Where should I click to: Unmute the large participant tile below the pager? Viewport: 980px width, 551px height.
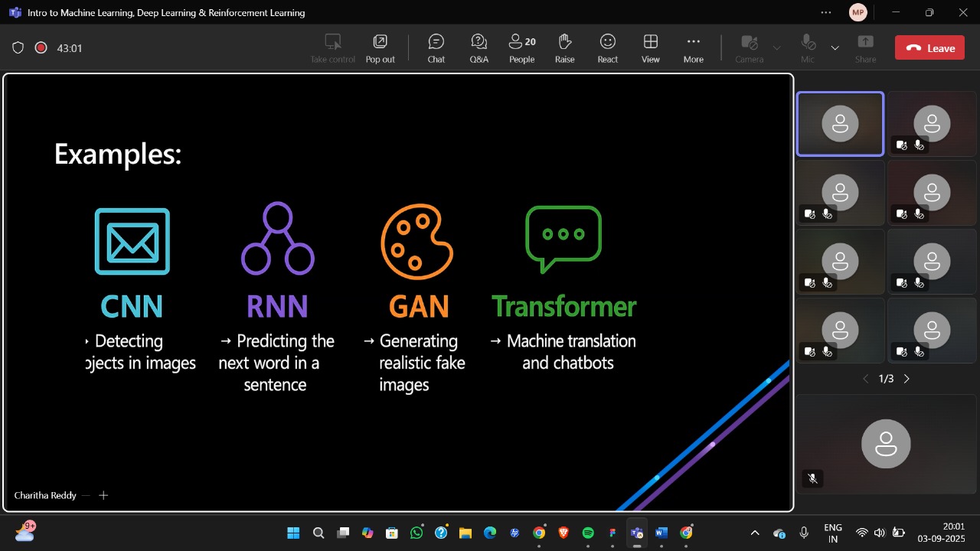(812, 478)
